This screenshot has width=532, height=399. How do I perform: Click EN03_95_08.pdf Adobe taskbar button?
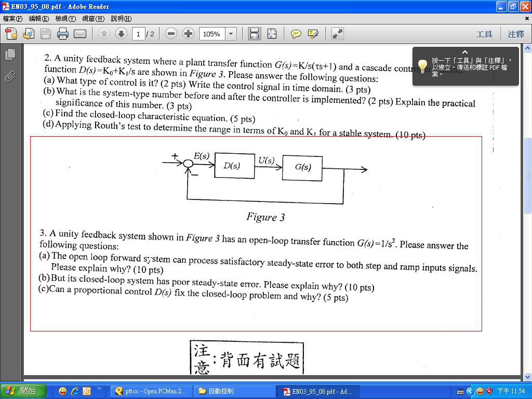point(317,391)
